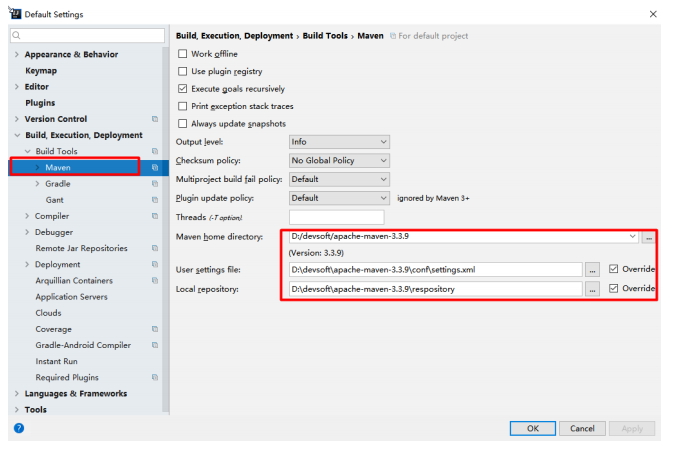Click the settings search field

88,35
